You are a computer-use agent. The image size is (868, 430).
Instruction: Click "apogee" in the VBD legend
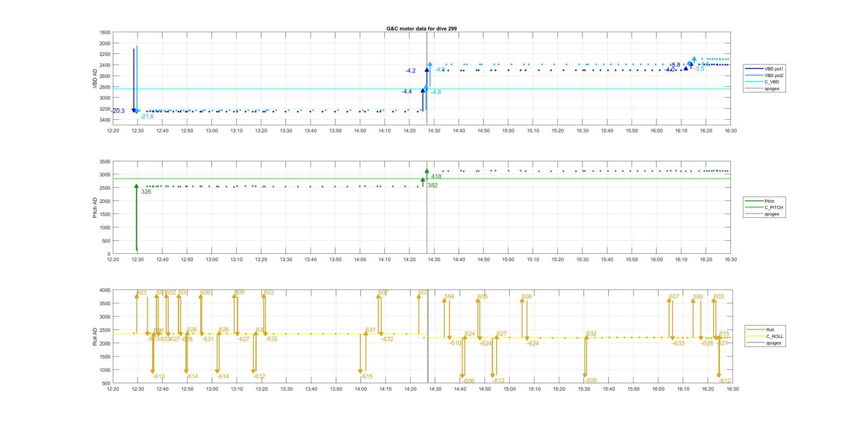pyautogui.click(x=772, y=88)
